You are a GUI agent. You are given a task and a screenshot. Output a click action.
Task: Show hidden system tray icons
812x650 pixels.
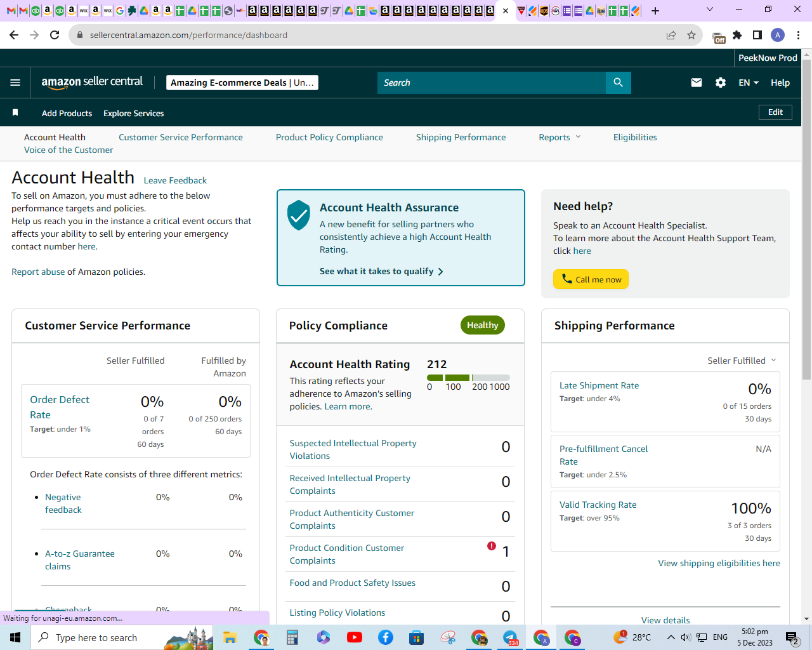pos(671,637)
